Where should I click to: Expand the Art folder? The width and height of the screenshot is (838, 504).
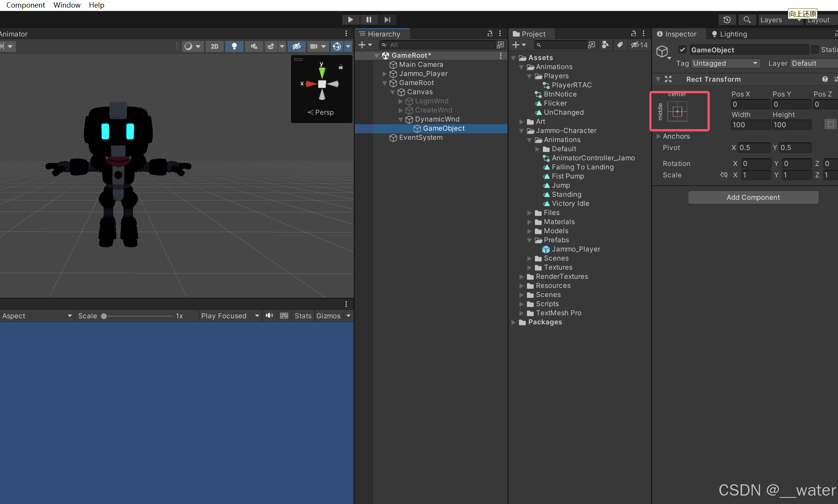pyautogui.click(x=522, y=122)
